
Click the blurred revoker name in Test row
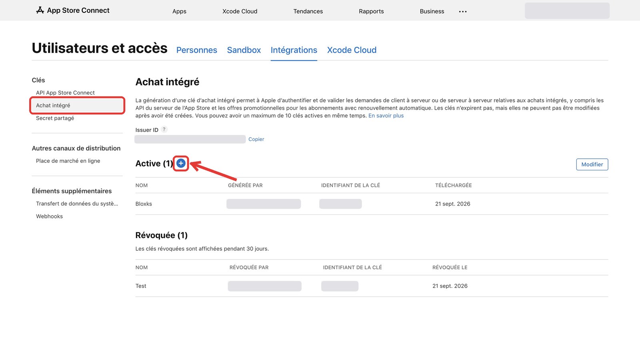[264, 286]
